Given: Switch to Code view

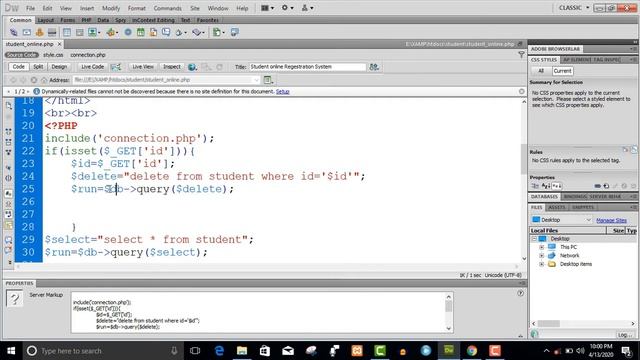Looking at the screenshot, I should 18,67.
